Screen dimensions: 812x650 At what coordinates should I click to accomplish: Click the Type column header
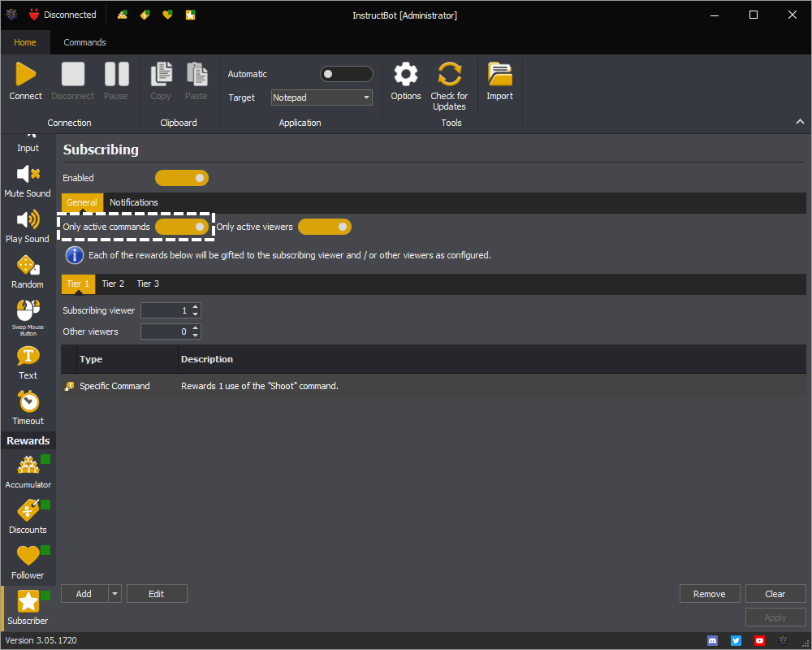tap(127, 359)
